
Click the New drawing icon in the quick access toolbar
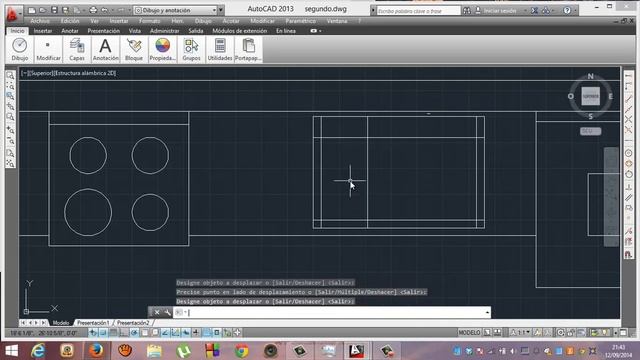(x=32, y=10)
